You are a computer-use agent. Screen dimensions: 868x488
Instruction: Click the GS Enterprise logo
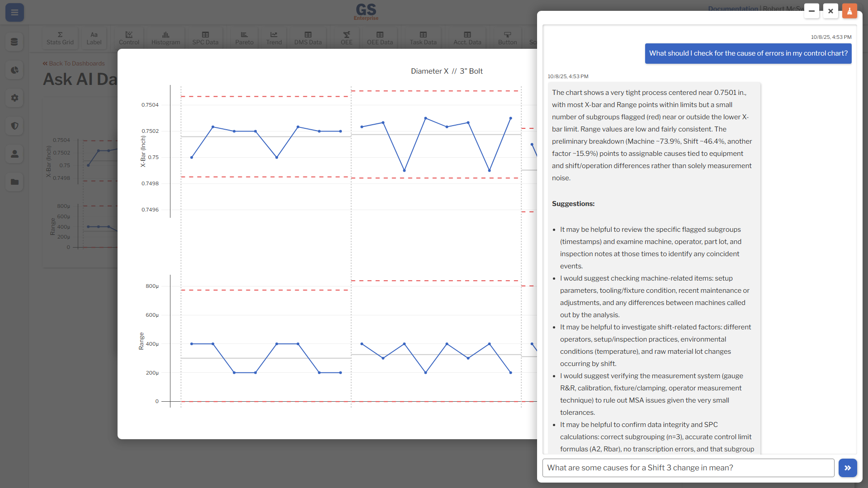(366, 12)
